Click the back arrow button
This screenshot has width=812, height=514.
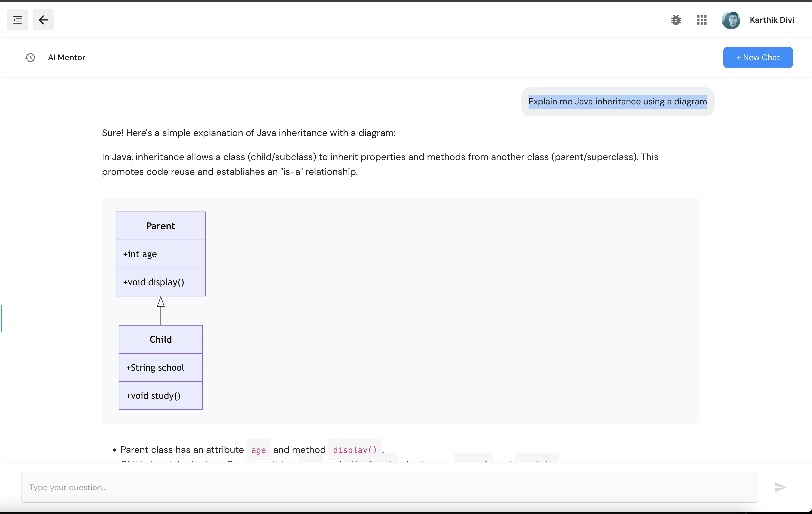coord(43,20)
